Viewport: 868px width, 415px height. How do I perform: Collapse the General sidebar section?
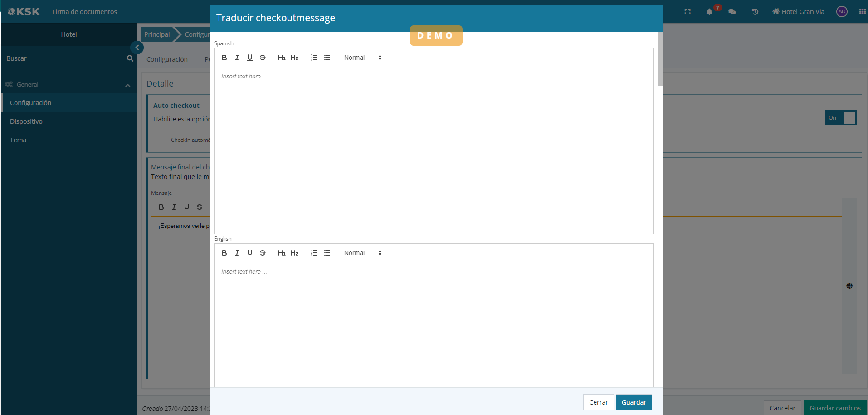127,85
